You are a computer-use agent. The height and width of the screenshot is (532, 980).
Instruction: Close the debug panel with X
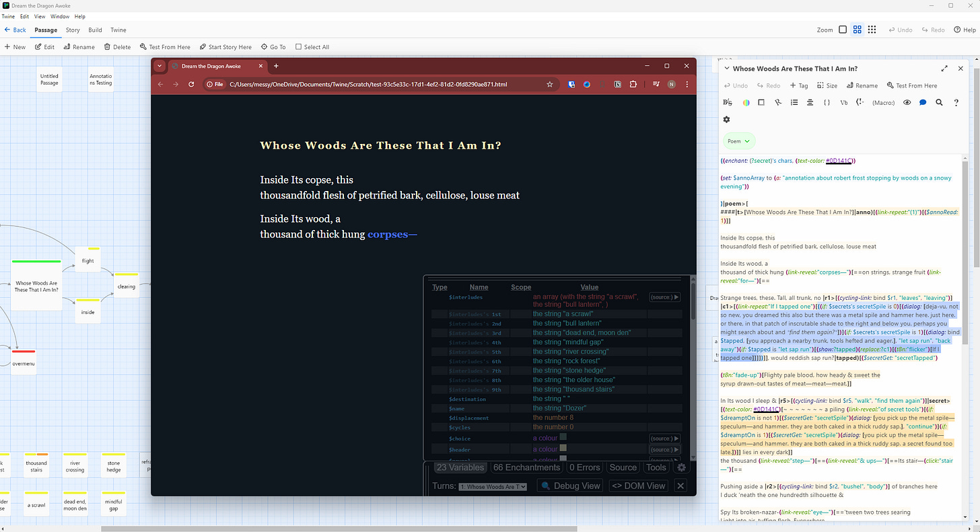point(680,486)
